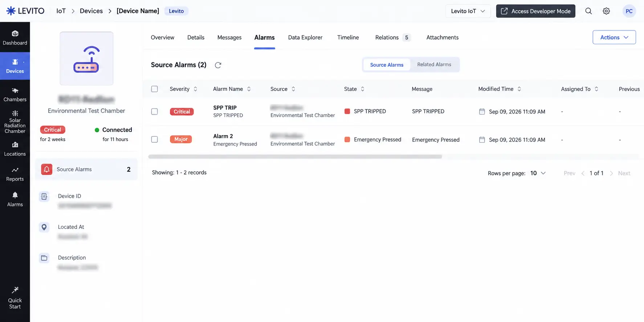Image resolution: width=644 pixels, height=322 pixels.
Task: Click the Critical status badge under device
Action: pyautogui.click(x=53, y=130)
